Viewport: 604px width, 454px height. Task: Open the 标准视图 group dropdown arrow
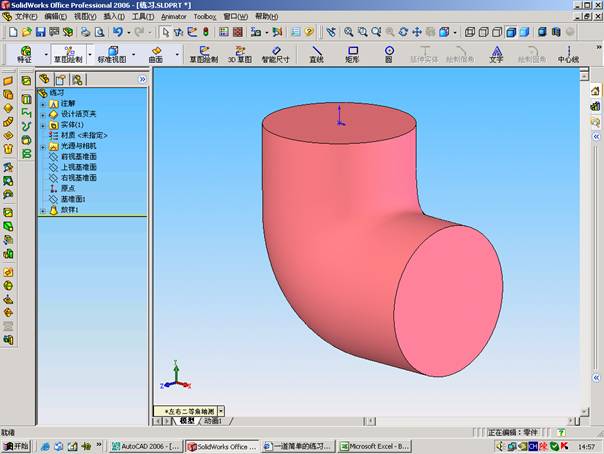point(134,54)
